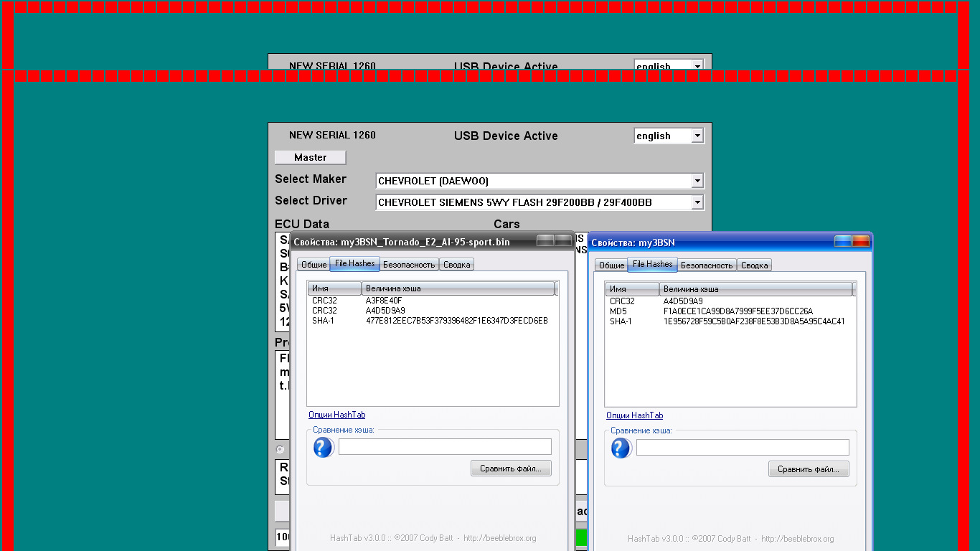Open Общие tab in my3BSN properties dialog

[x=611, y=265]
